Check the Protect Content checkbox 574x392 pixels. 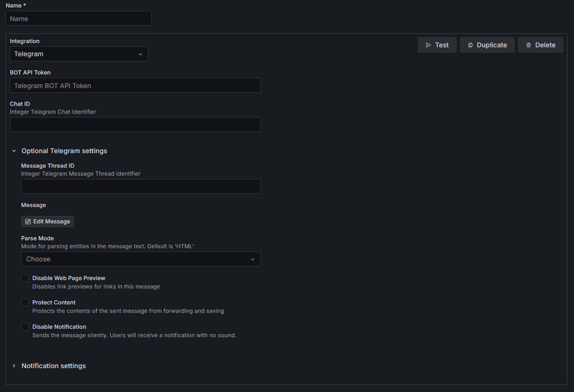(x=25, y=303)
